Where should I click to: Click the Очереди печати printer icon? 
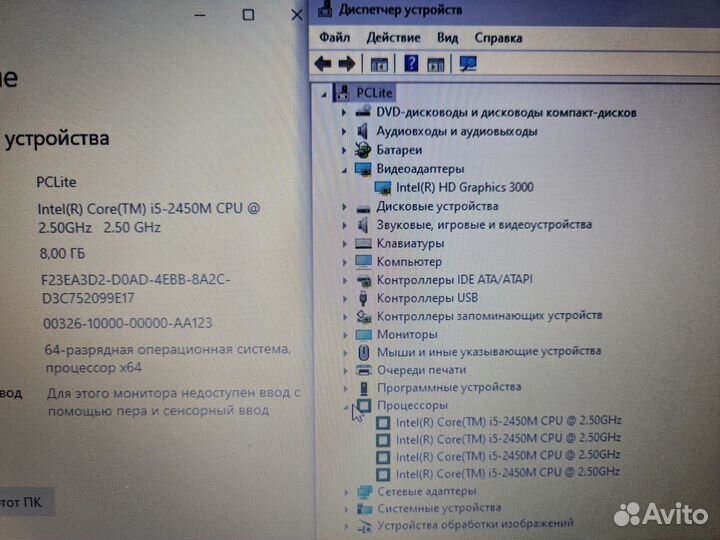(364, 370)
